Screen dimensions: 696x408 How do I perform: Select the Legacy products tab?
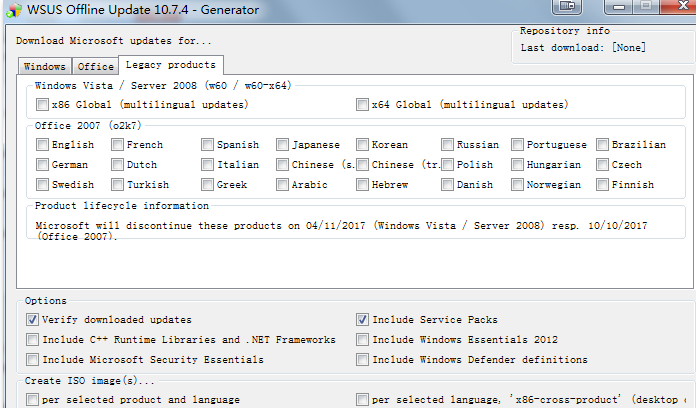point(171,65)
